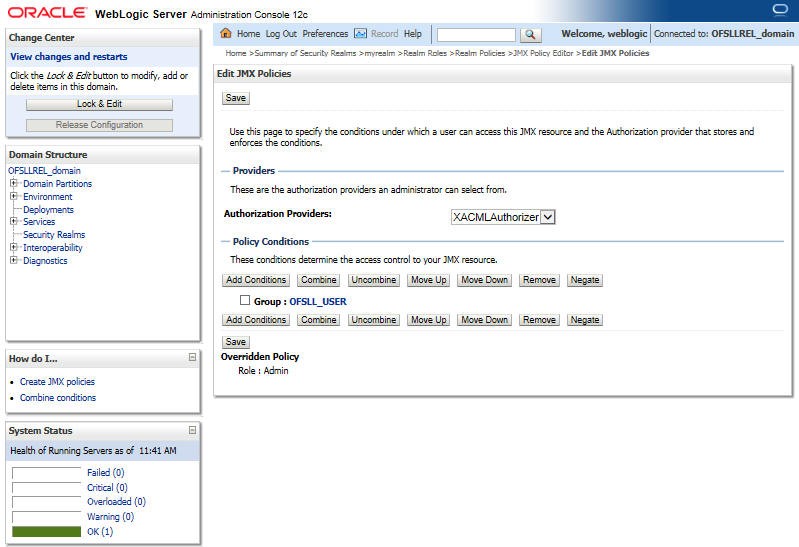Click the top Save button
Image resolution: width=799 pixels, height=547 pixels.
[235, 98]
